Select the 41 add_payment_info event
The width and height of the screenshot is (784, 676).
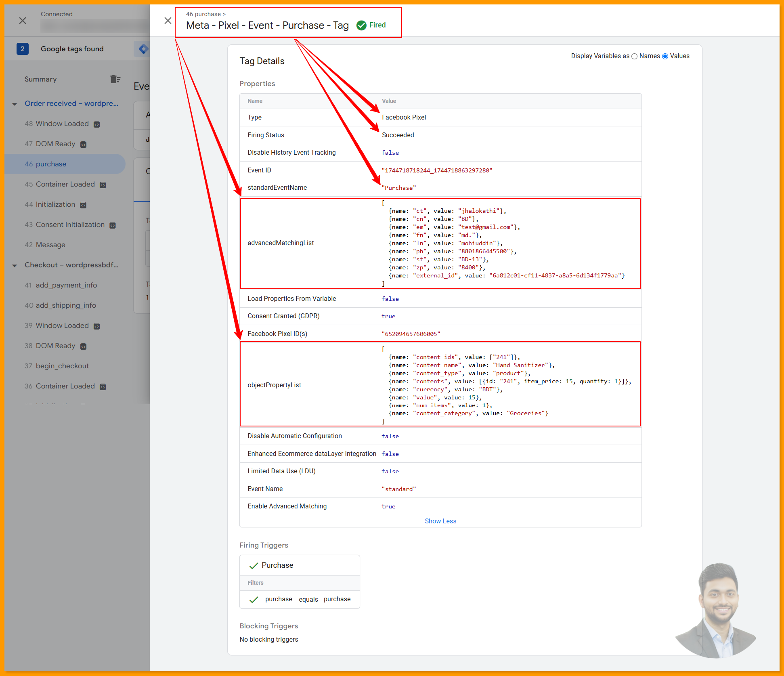pos(66,285)
